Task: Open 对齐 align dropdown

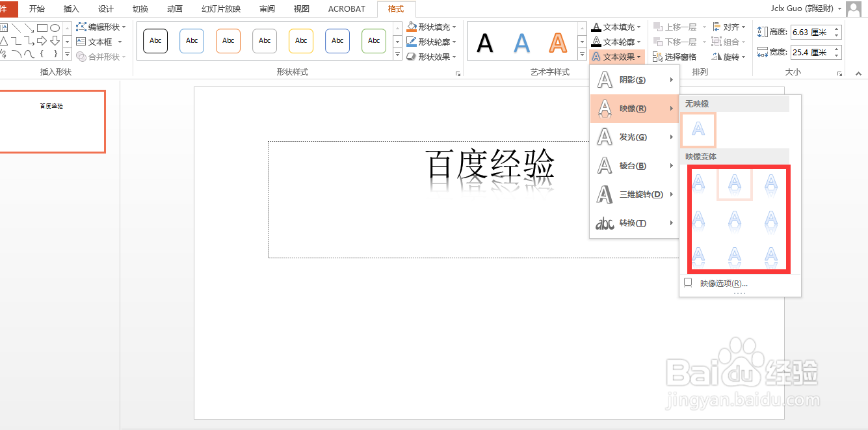Action: 730,27
